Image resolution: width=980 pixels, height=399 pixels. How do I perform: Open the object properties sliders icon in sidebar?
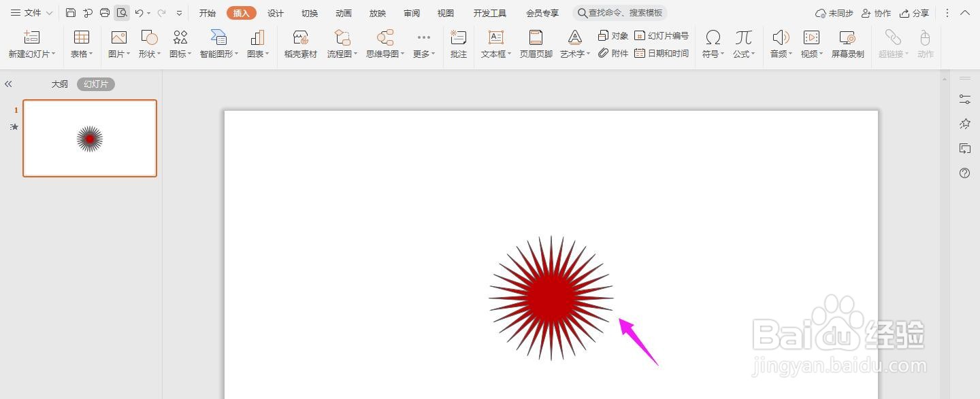pyautogui.click(x=965, y=99)
